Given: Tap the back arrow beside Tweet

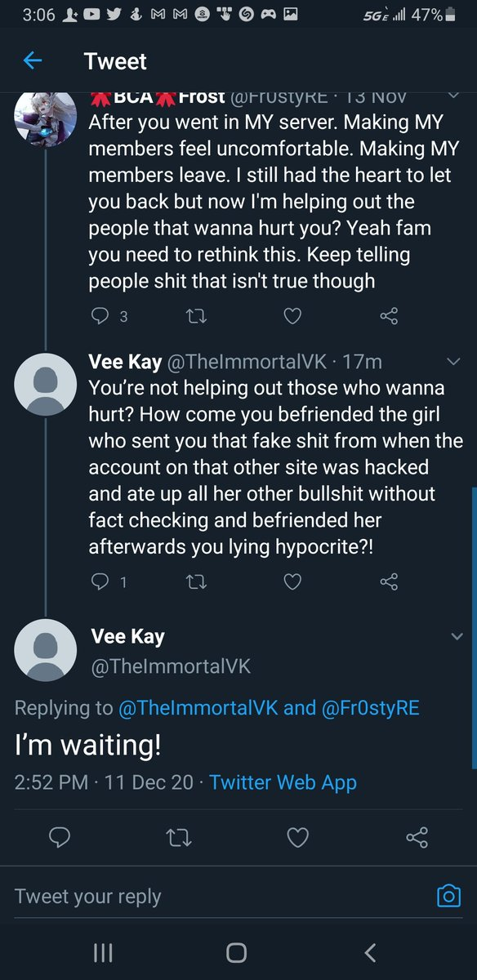Looking at the screenshot, I should coord(32,60).
